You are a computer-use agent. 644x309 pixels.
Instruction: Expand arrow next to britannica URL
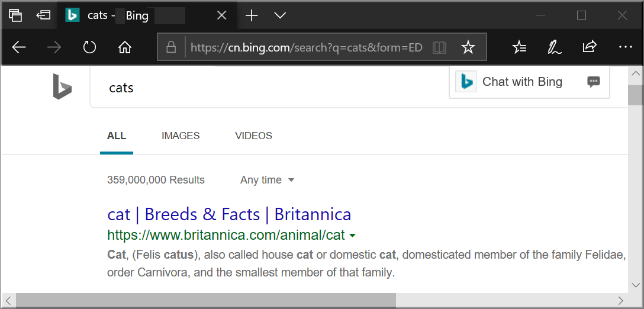click(x=352, y=236)
